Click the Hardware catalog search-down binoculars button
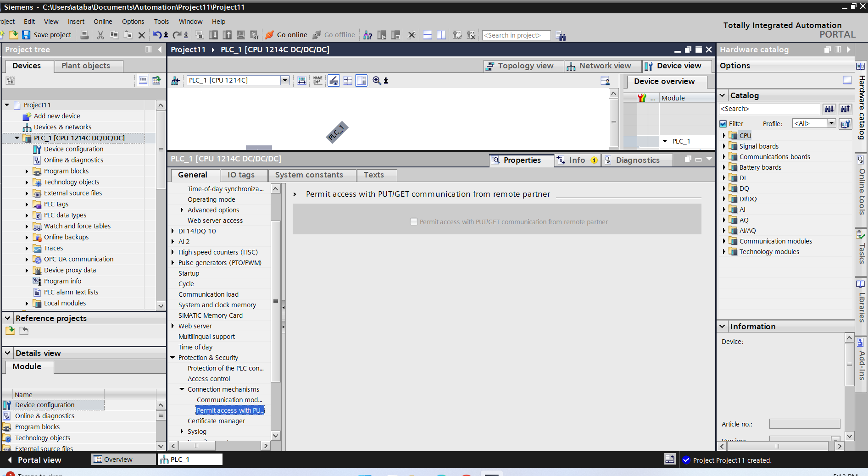 (x=829, y=109)
